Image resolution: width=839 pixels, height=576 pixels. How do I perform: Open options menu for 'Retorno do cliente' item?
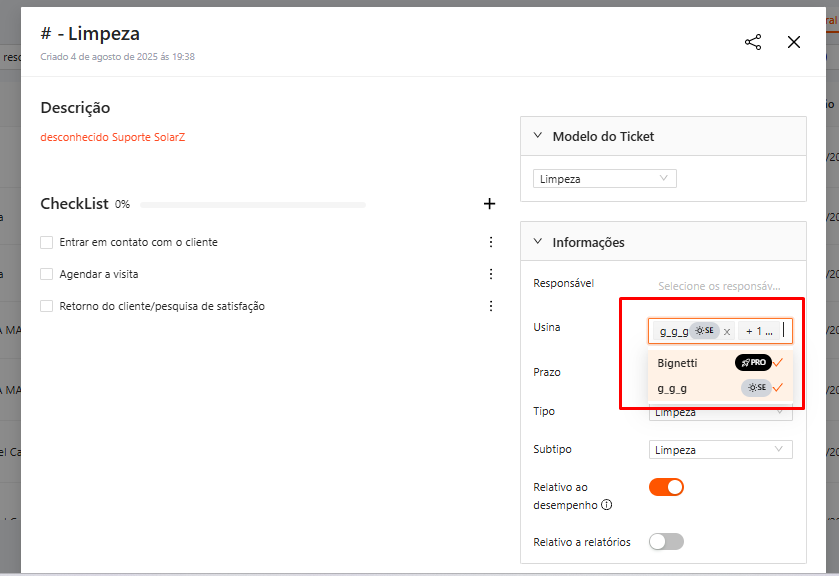pyautogui.click(x=490, y=306)
